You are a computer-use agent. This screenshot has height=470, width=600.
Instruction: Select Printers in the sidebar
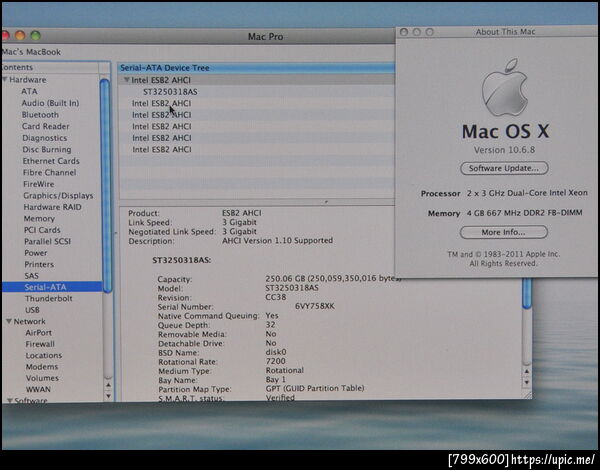tap(39, 264)
